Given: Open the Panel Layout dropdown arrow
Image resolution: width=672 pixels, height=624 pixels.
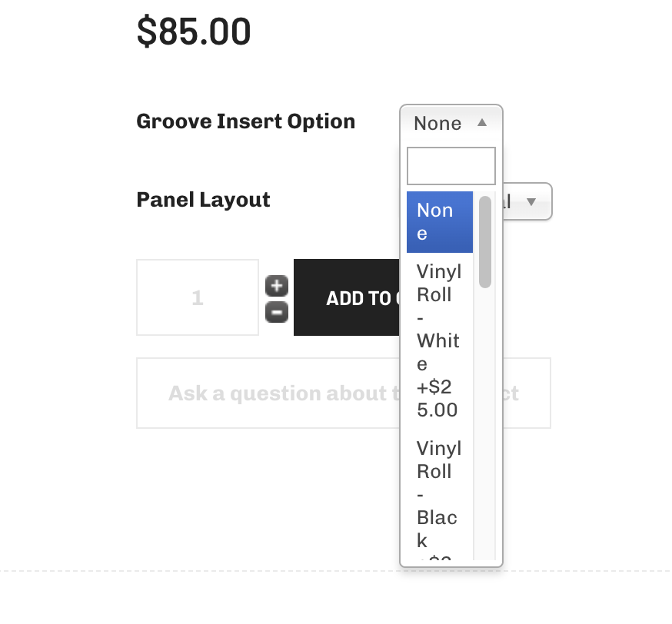Looking at the screenshot, I should pos(531,202).
